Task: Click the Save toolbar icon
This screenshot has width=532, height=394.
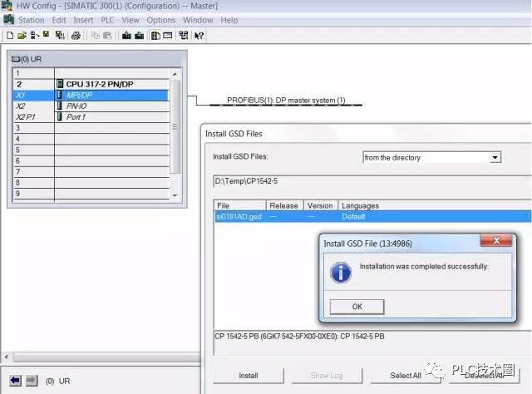Action: coord(47,35)
